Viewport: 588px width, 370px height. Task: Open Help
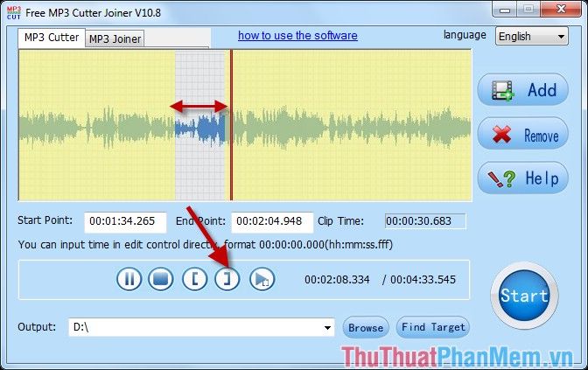tap(522, 178)
